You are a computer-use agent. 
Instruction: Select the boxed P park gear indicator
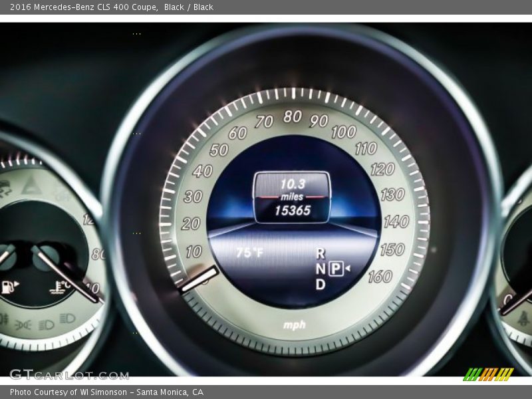[336, 269]
